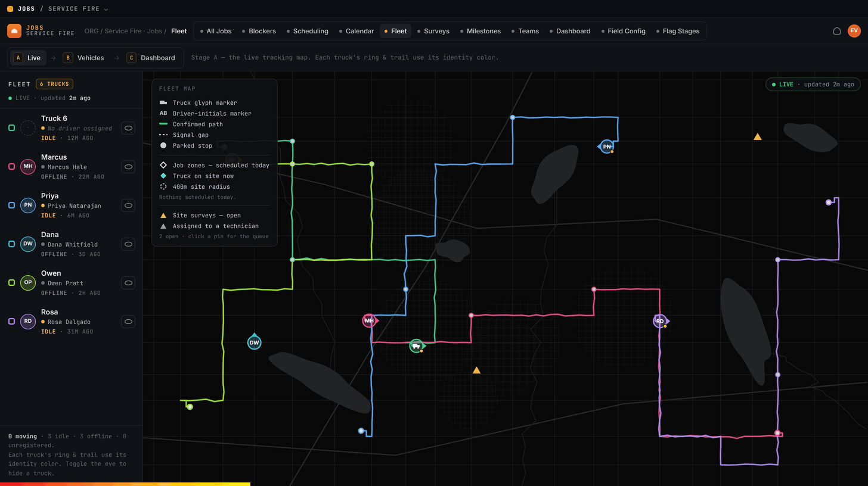Hide Dana's truck using eye toggle
The width and height of the screenshot is (868, 486).
click(x=128, y=244)
